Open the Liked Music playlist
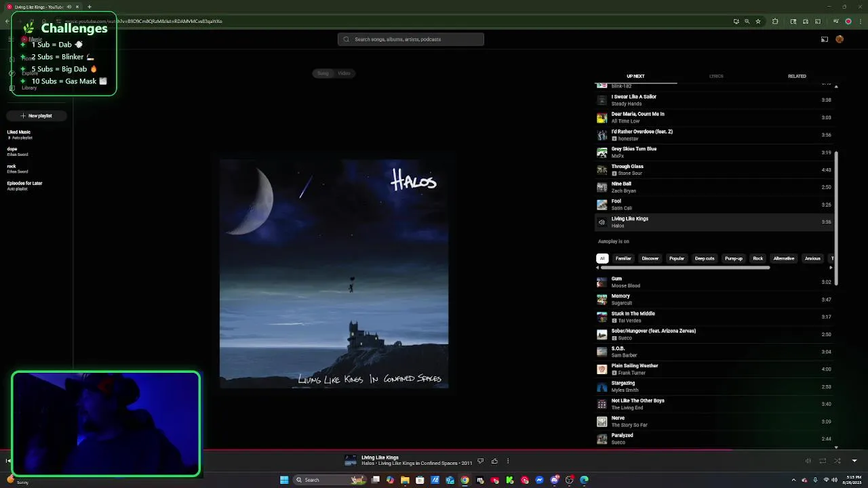The width and height of the screenshot is (868, 488). tap(19, 135)
